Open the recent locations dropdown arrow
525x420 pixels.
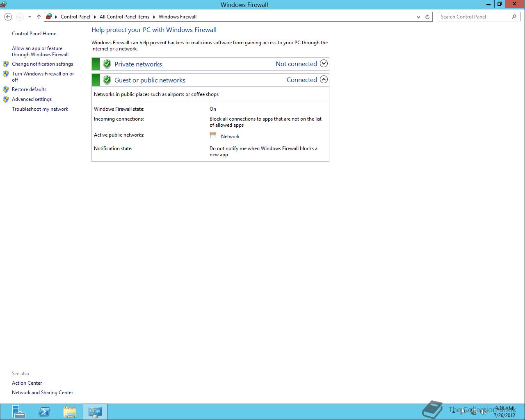point(30,17)
